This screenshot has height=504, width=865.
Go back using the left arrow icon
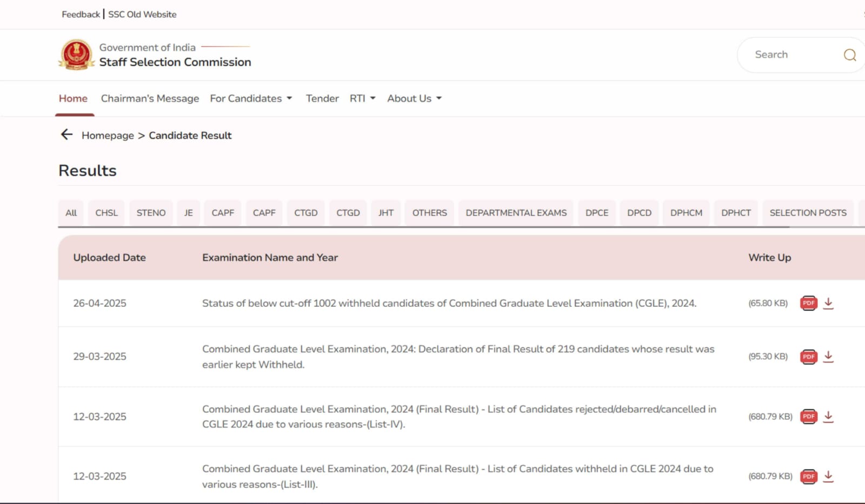(66, 135)
